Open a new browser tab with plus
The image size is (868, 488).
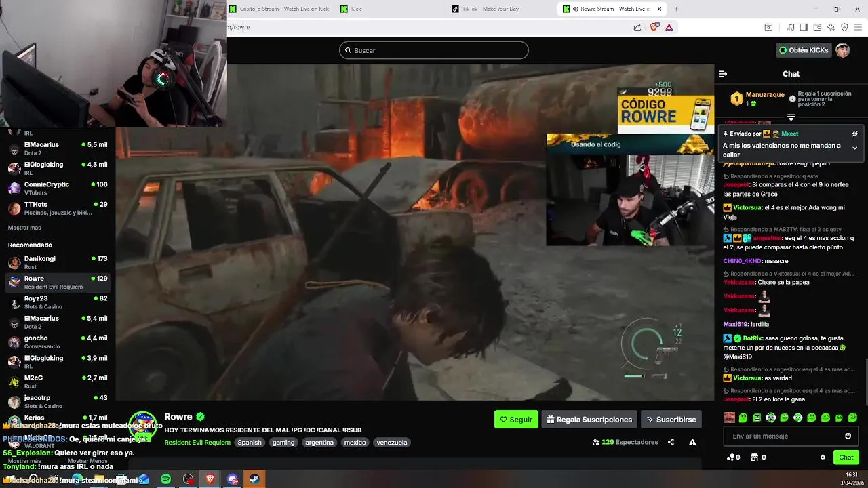(676, 9)
